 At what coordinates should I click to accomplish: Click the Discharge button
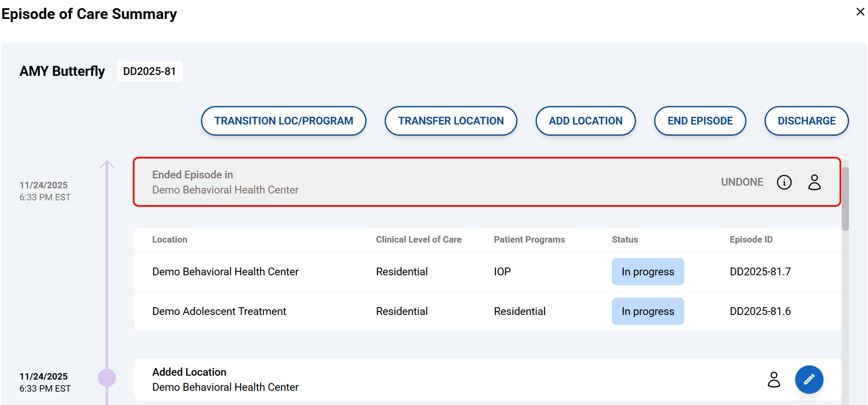click(806, 121)
